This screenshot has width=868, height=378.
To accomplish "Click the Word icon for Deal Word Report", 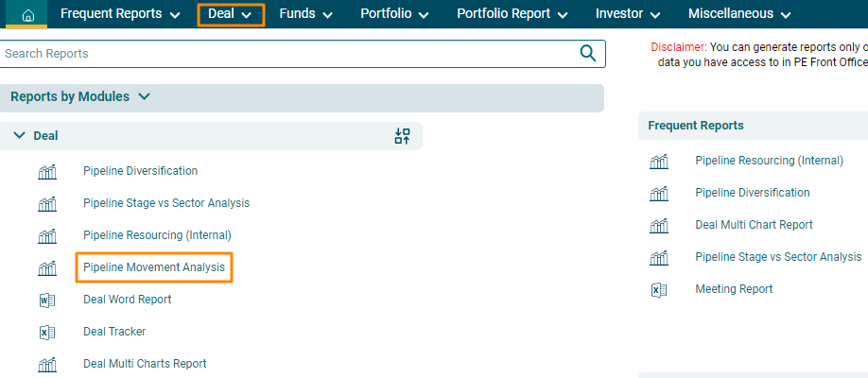I will click(x=47, y=300).
